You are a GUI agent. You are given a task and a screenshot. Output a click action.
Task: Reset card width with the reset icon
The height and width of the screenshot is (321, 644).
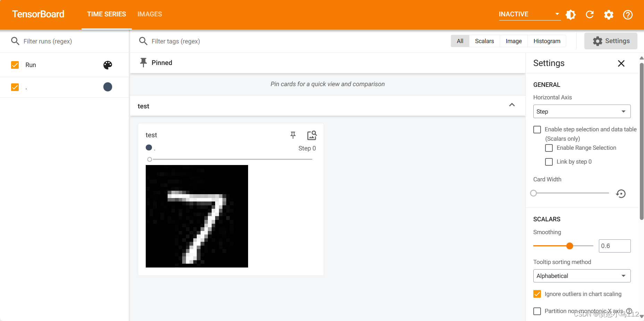point(621,194)
